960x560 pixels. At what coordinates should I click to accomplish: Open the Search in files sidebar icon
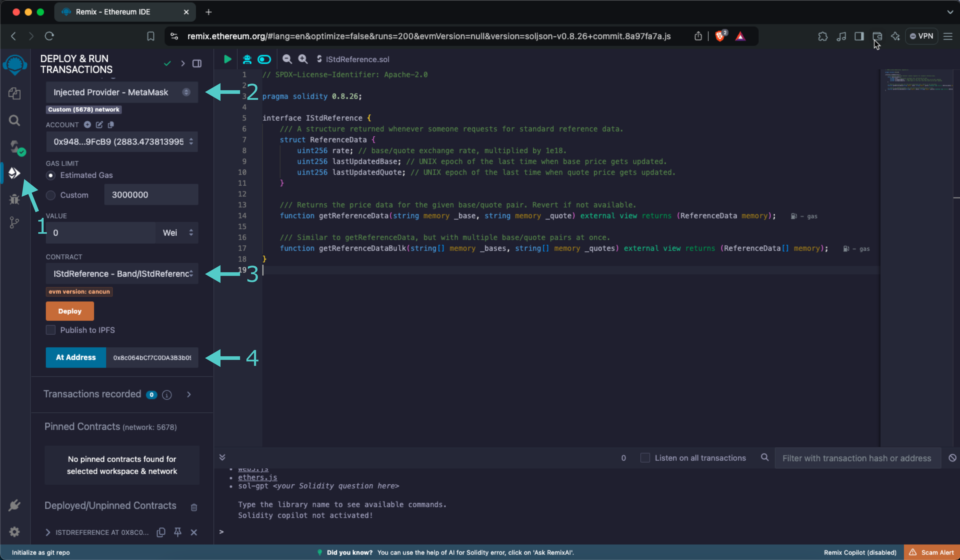15,121
